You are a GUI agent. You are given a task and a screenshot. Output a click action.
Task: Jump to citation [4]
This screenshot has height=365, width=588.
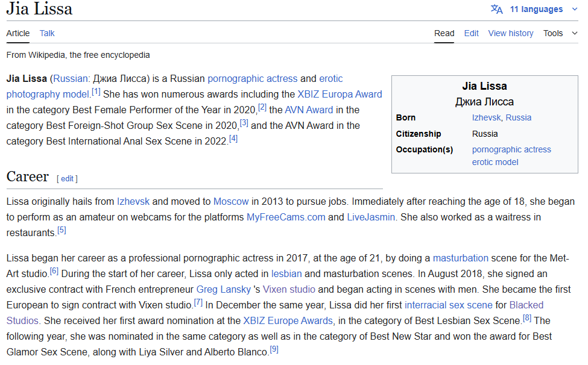coord(233,139)
